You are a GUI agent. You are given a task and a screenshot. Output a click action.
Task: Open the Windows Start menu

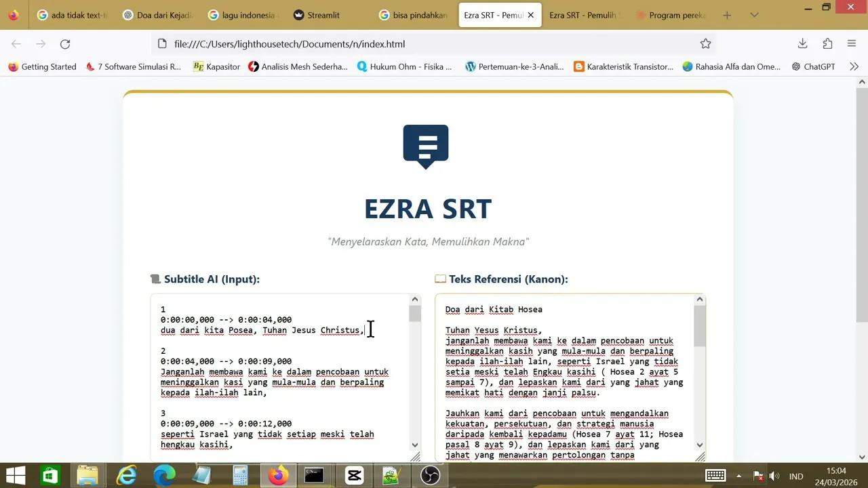point(16,476)
